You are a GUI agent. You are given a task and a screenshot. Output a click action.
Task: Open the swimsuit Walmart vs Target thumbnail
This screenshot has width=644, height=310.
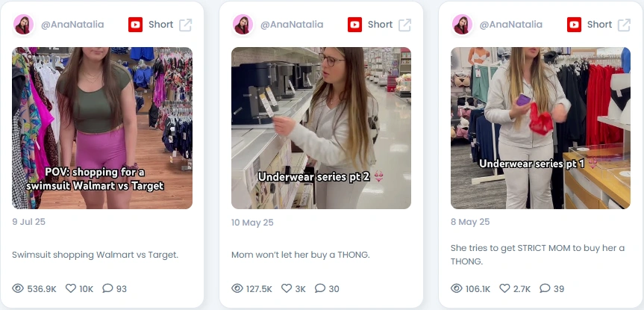pyautogui.click(x=102, y=128)
